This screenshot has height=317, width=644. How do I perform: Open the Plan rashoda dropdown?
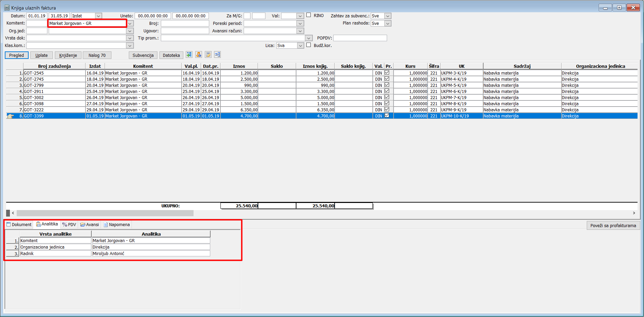point(388,23)
